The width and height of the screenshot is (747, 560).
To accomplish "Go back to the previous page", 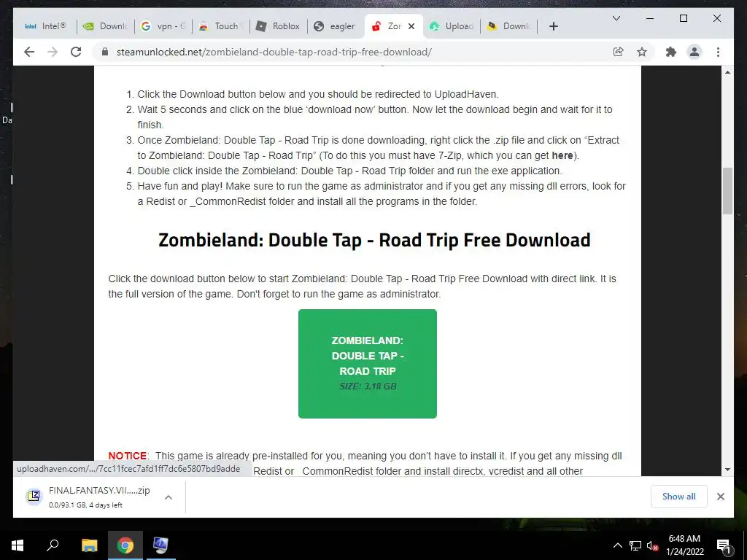I will click(29, 52).
